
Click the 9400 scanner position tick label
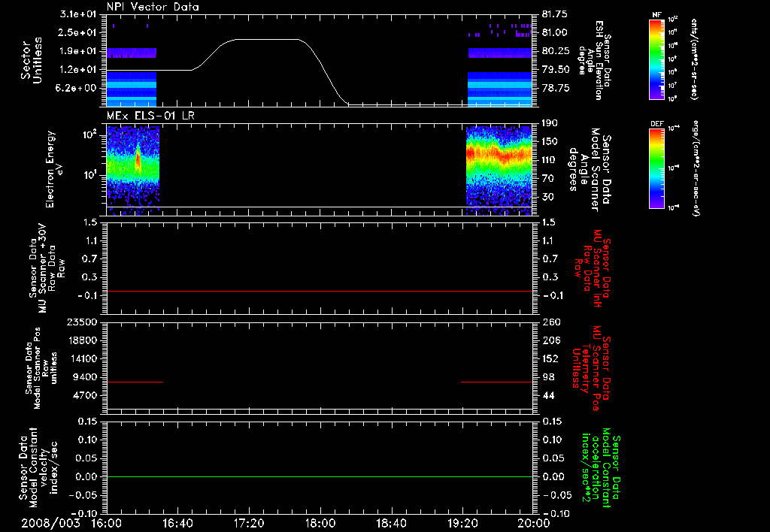pos(84,377)
